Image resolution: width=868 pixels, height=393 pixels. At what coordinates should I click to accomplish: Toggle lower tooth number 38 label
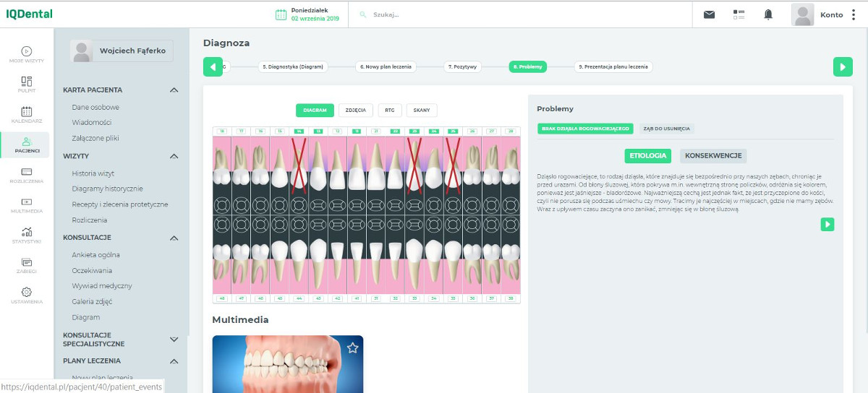[511, 298]
